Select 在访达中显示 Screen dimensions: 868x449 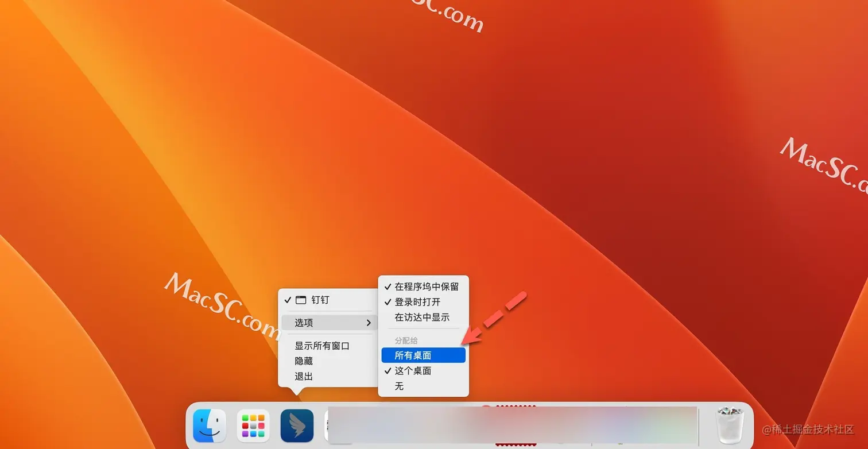point(423,317)
